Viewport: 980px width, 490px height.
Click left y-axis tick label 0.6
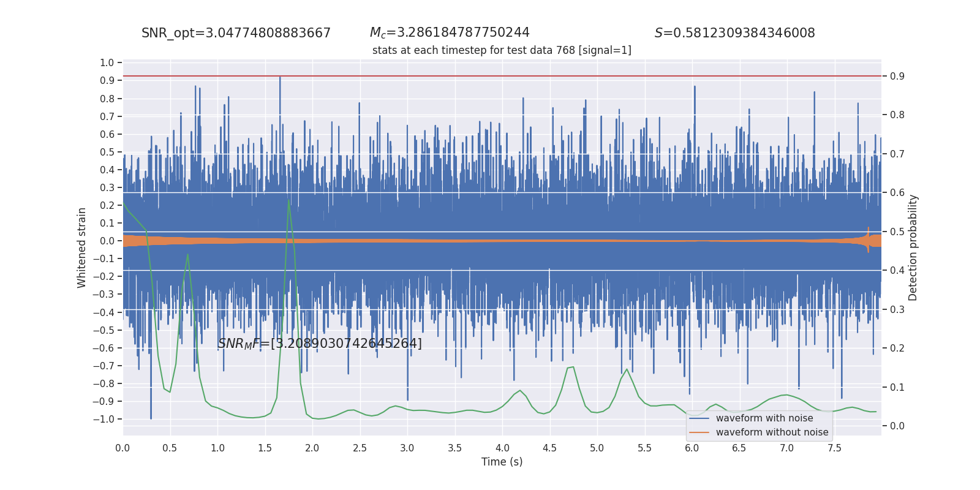click(x=107, y=134)
